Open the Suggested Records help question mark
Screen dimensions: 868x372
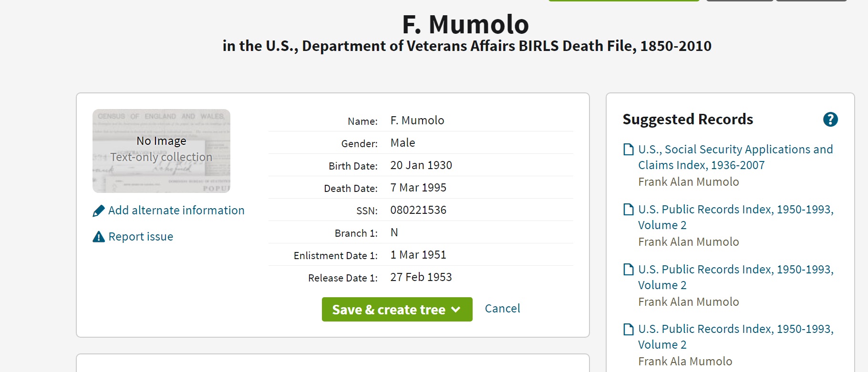pyautogui.click(x=830, y=120)
